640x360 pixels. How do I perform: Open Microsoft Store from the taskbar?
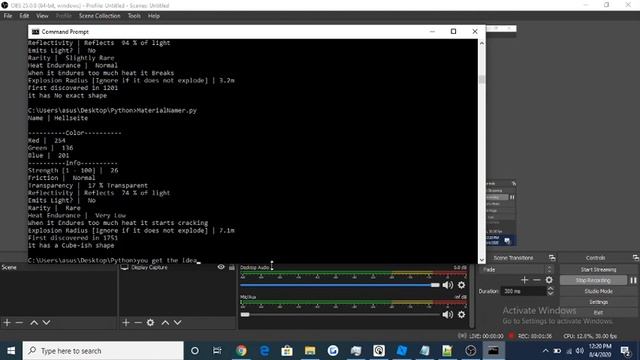(x=287, y=351)
